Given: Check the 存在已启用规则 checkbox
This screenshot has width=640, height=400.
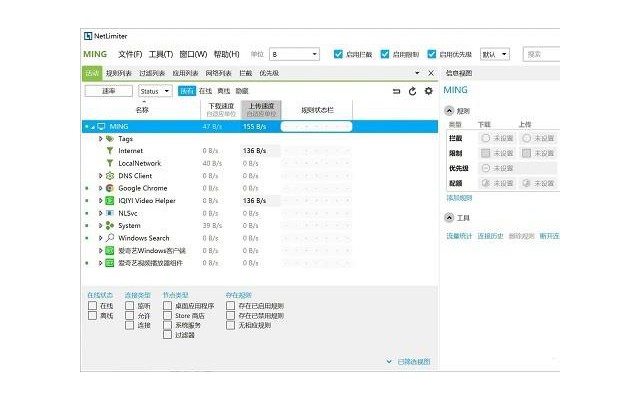Looking at the screenshot, I should tap(231, 305).
